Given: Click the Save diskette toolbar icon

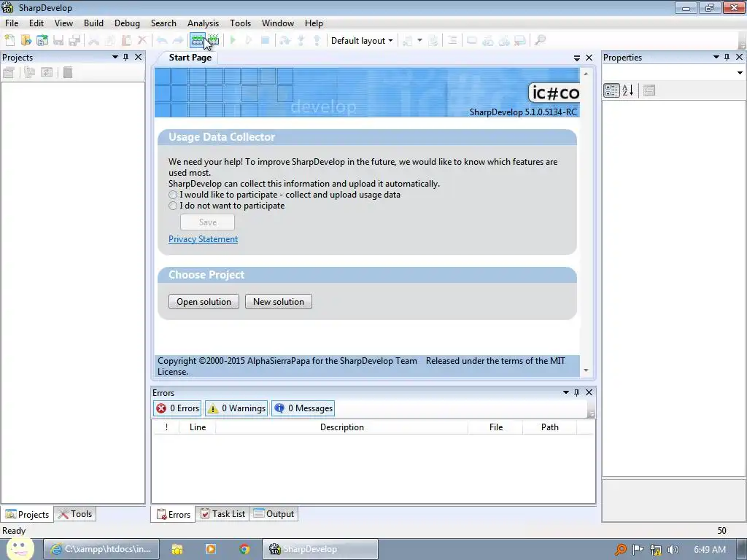Looking at the screenshot, I should click(58, 41).
